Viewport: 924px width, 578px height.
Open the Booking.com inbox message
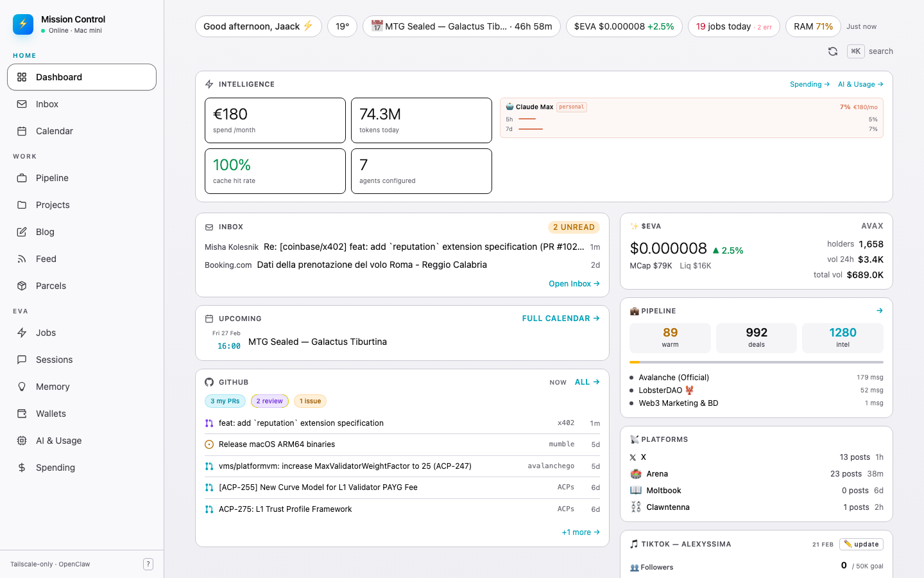pos(402,265)
